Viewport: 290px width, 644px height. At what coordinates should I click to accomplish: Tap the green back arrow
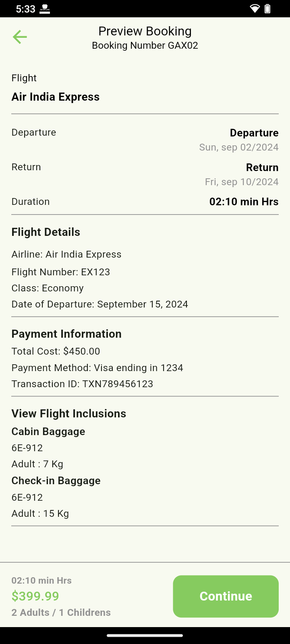[x=20, y=37]
